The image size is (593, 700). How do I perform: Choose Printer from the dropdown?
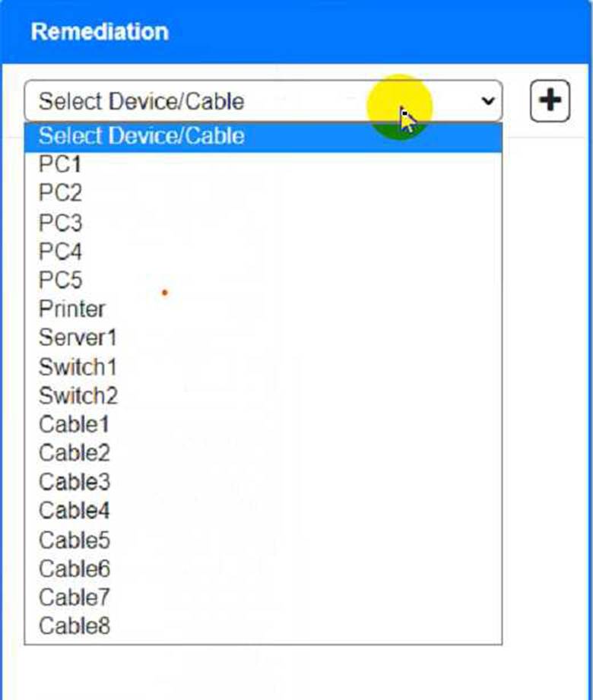pos(264,309)
